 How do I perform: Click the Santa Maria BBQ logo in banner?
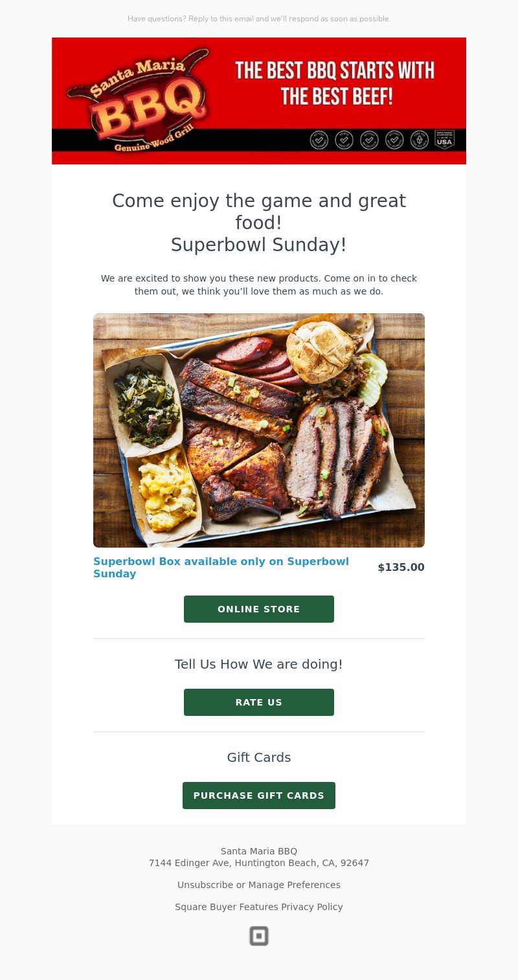[137, 100]
